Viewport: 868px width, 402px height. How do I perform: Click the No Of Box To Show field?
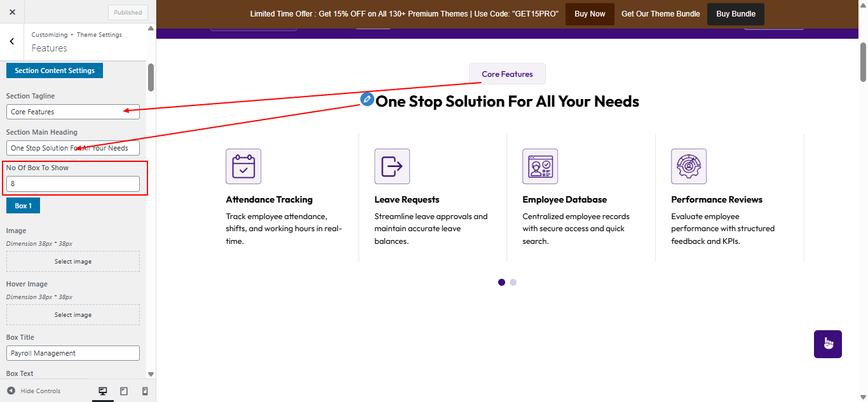tap(73, 184)
